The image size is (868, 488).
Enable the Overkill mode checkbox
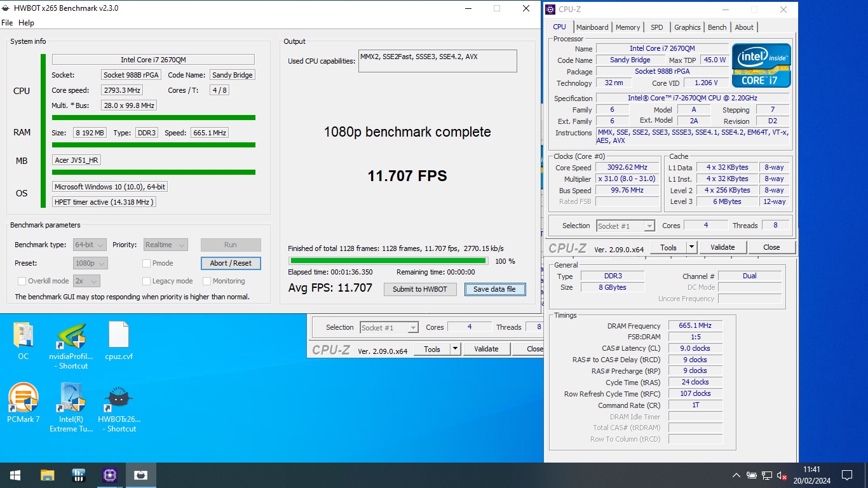[x=22, y=281]
